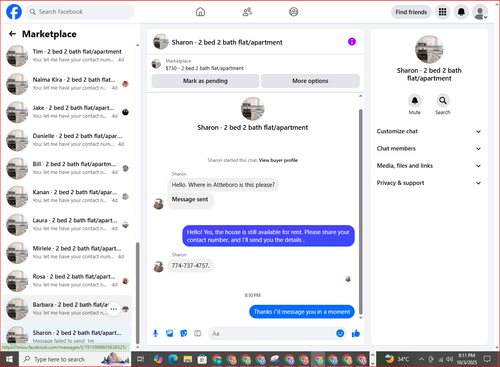Click Mark as pending button
Viewport: 500px width, 367px height.
(205, 81)
